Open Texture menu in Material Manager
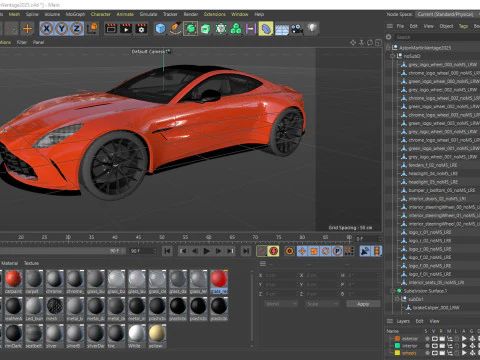Screen dimensions: 480x360 (x=31, y=263)
